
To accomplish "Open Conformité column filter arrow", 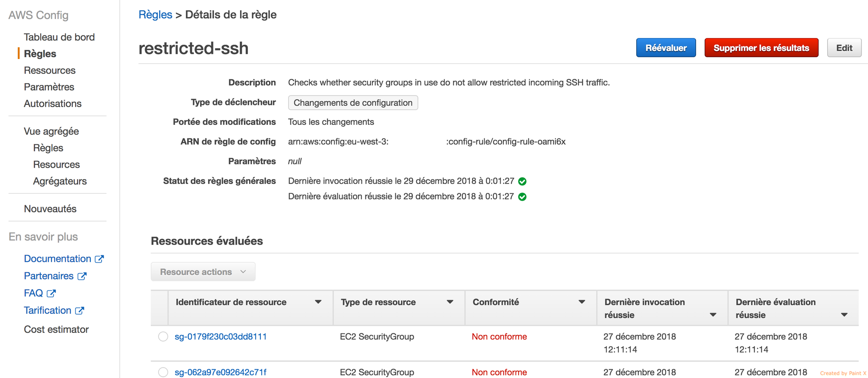I will click(582, 302).
